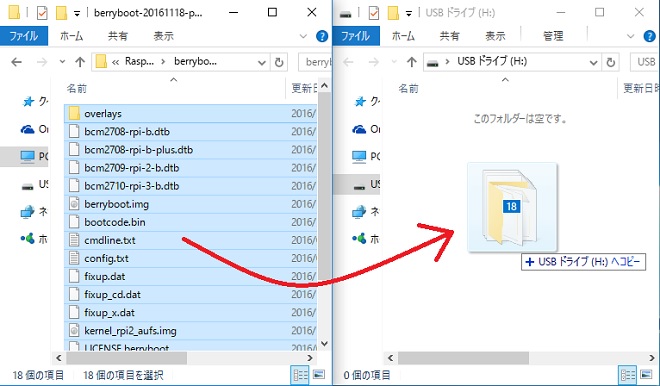The image size is (660, 386).
Task: Switch to large icons view in USB window
Action: click(646, 374)
